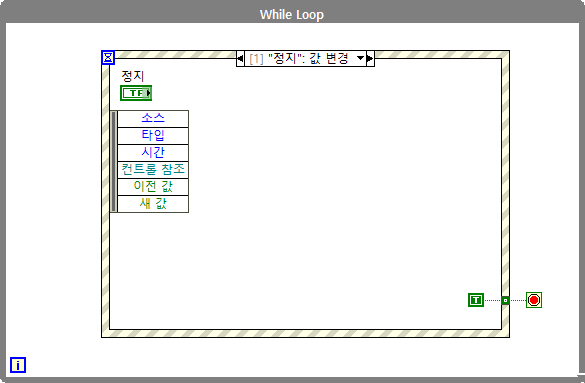
Task: Click the While Loop title label
Action: pyautogui.click(x=292, y=15)
